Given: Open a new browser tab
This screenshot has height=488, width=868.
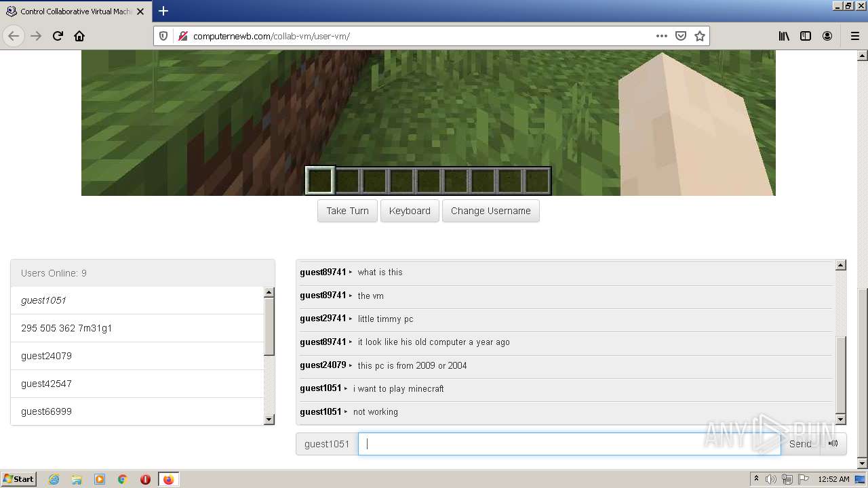Looking at the screenshot, I should 163,11.
